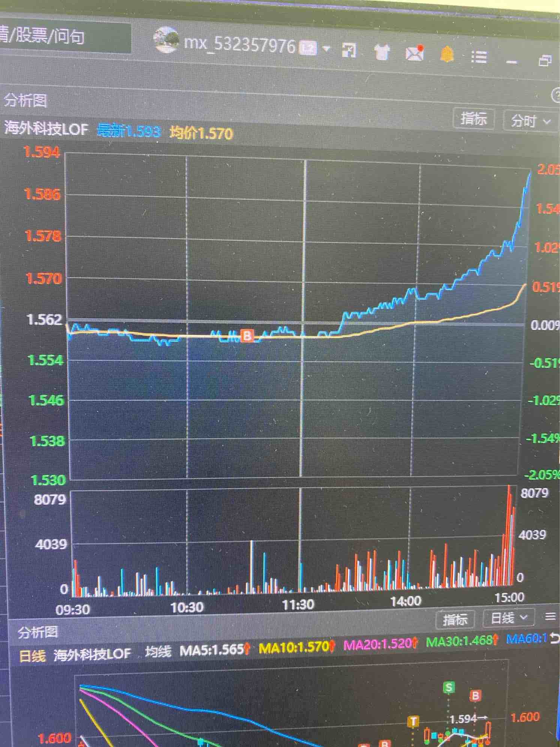Click the 4039 left volume axis label

(52, 544)
